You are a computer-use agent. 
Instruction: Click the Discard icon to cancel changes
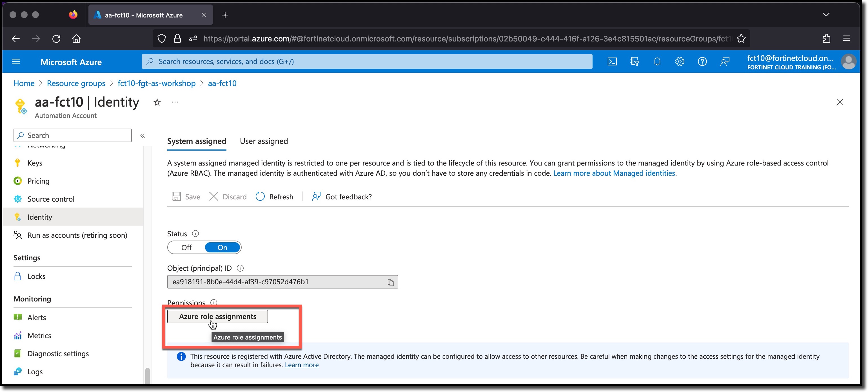pyautogui.click(x=214, y=196)
